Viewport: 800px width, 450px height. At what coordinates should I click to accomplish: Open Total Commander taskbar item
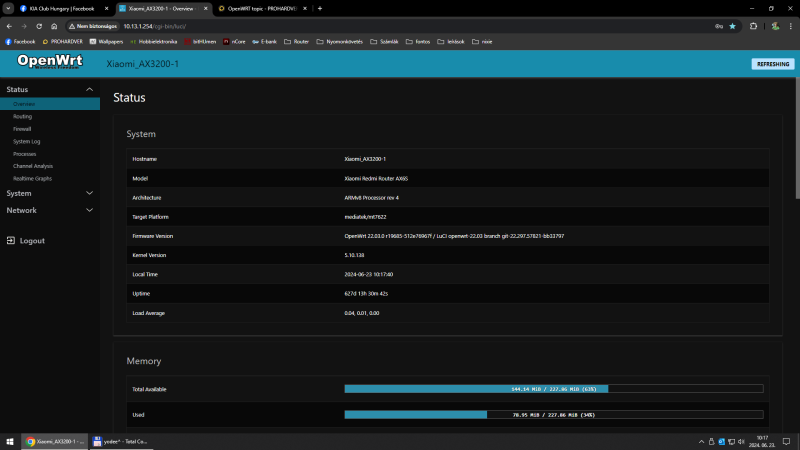120,441
